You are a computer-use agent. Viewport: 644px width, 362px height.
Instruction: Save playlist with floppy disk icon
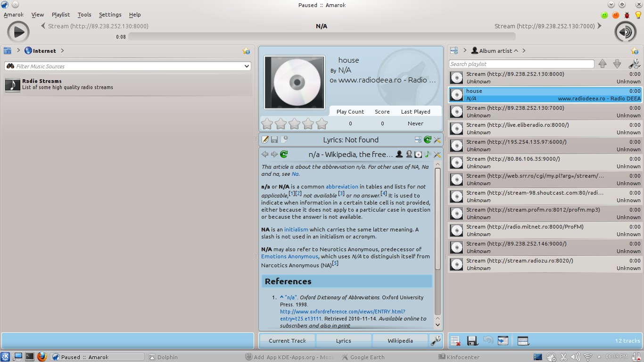click(472, 340)
